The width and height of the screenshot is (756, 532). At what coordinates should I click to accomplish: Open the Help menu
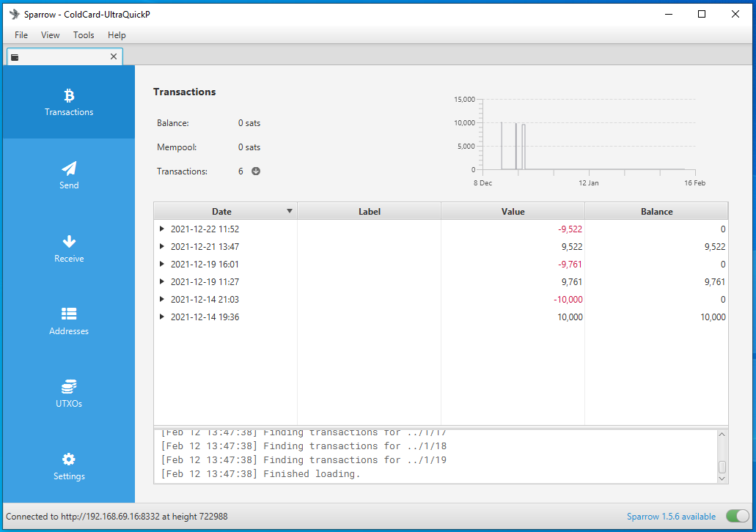click(117, 34)
